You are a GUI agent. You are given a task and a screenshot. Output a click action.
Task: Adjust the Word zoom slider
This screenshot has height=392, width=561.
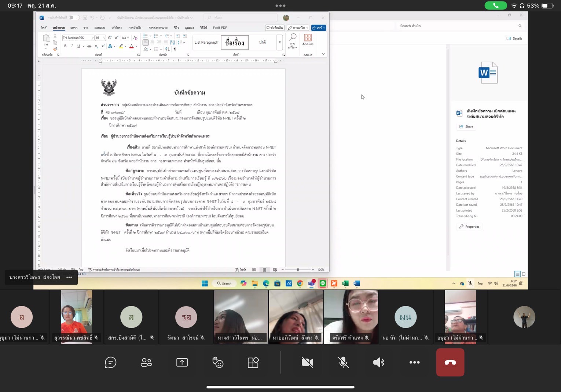[x=298, y=270]
